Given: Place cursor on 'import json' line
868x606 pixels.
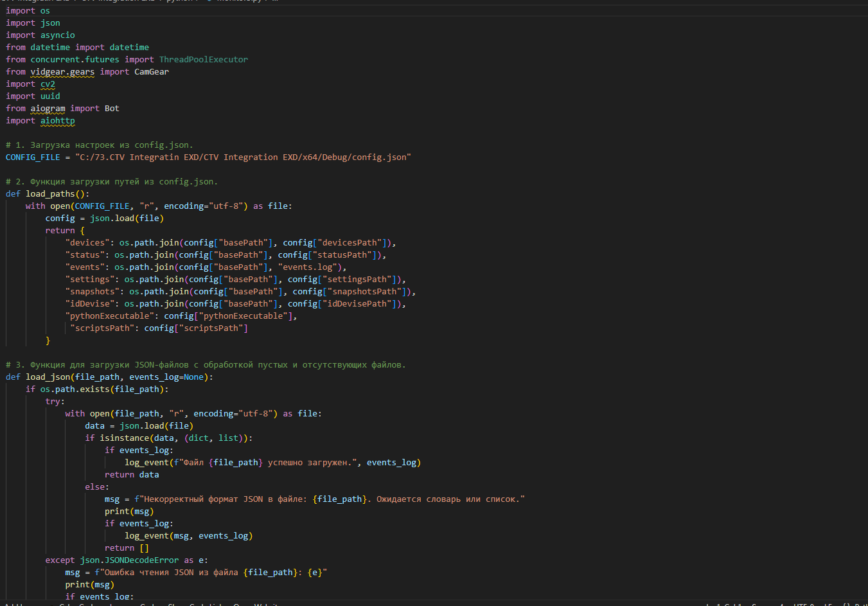Looking at the screenshot, I should (33, 23).
